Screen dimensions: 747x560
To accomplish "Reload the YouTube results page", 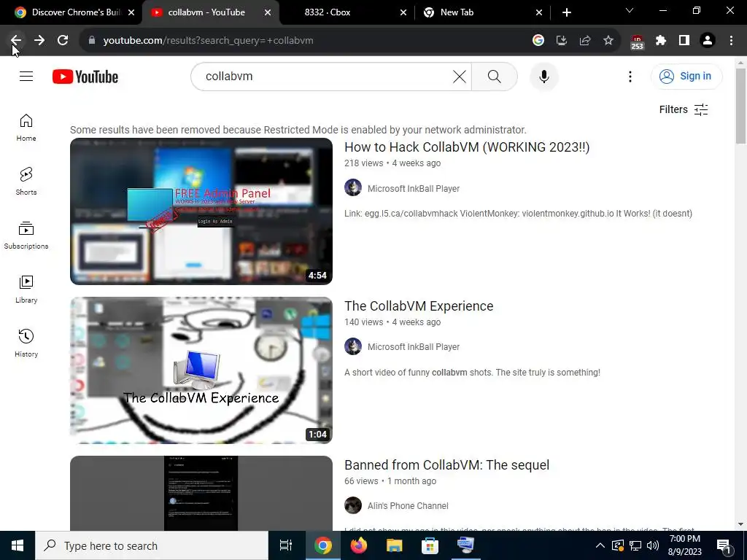I will tap(63, 41).
